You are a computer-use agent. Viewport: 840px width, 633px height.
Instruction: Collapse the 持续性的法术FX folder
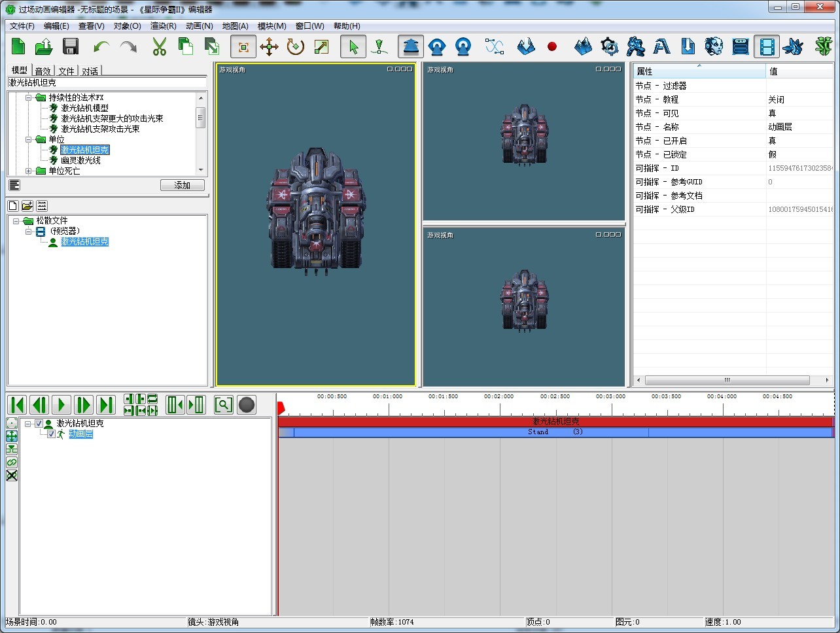point(28,97)
